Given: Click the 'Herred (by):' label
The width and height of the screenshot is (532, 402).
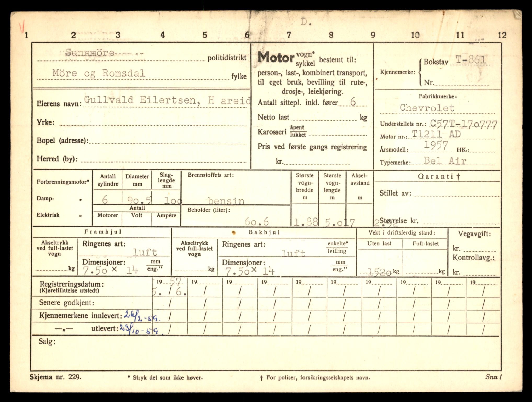Looking at the screenshot, I should (57, 159).
